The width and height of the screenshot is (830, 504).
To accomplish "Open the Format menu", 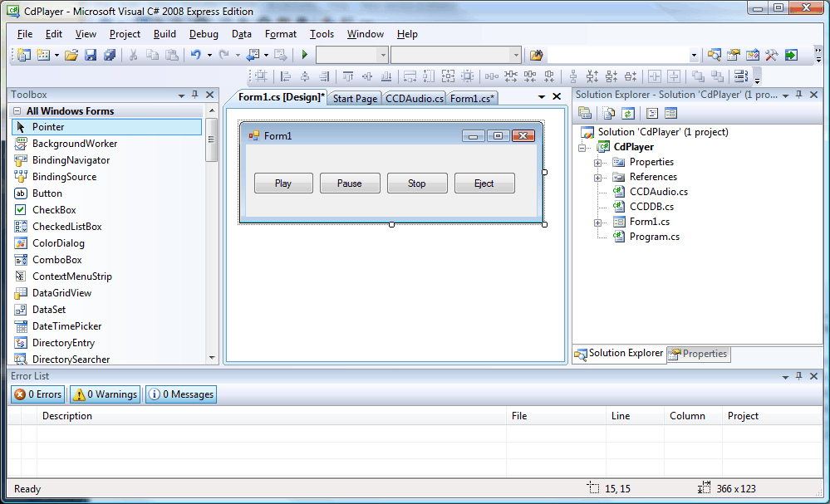I will tap(281, 34).
